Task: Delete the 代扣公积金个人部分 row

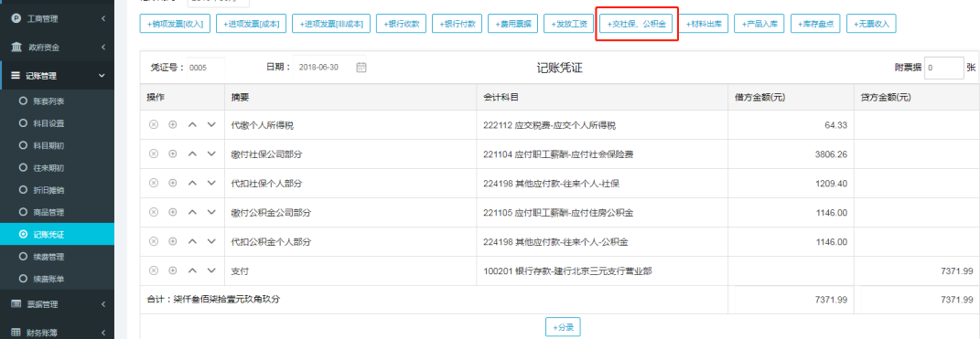Action: pos(153,241)
